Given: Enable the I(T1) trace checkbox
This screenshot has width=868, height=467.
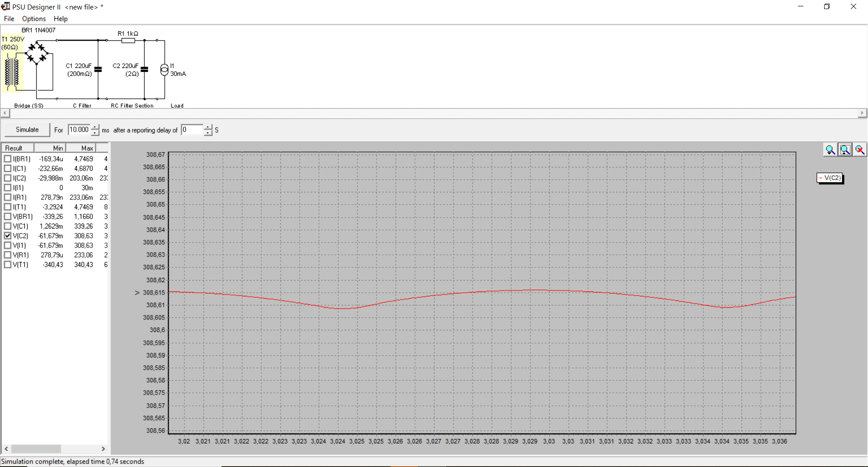Looking at the screenshot, I should tap(8, 207).
